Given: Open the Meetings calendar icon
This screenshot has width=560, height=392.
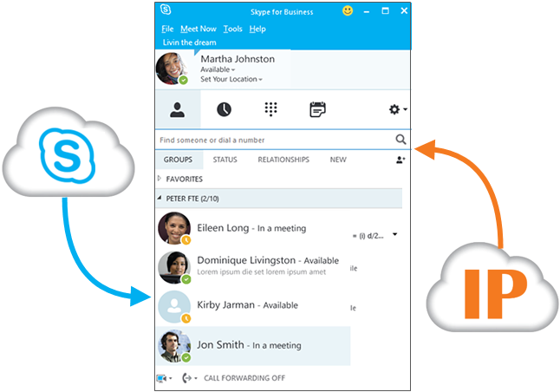Looking at the screenshot, I should (317, 110).
